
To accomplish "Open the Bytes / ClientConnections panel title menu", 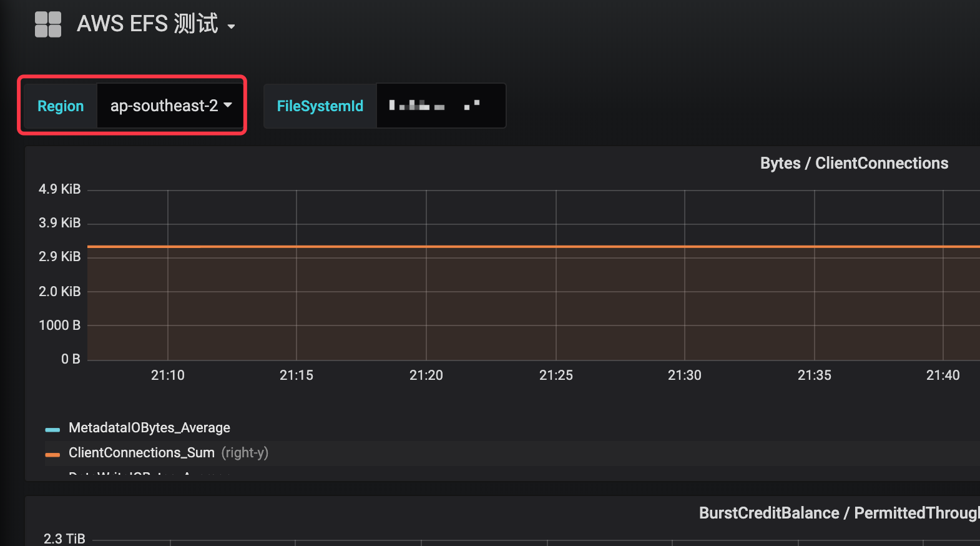I will click(854, 163).
